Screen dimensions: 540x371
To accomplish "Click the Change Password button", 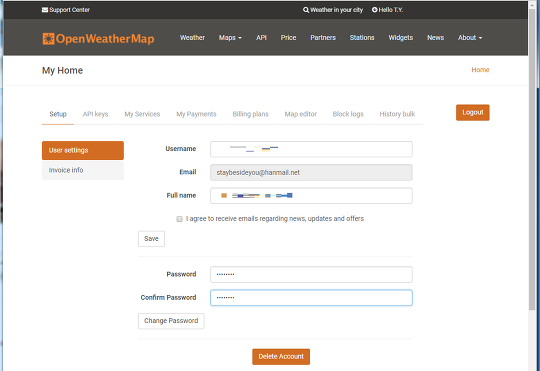I will (x=171, y=321).
